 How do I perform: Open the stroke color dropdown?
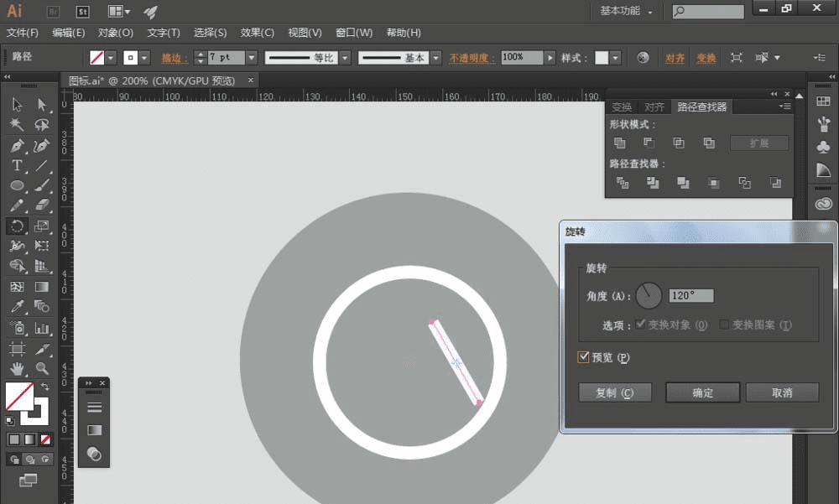tap(144, 57)
